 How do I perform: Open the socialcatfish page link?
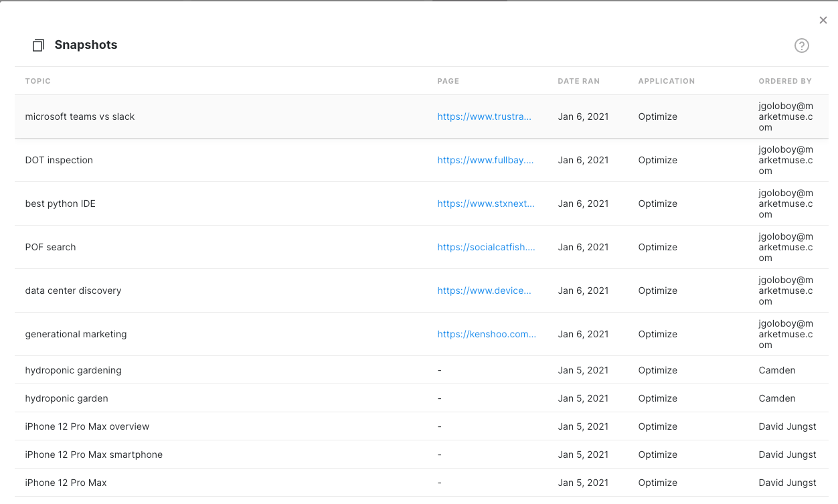[486, 247]
